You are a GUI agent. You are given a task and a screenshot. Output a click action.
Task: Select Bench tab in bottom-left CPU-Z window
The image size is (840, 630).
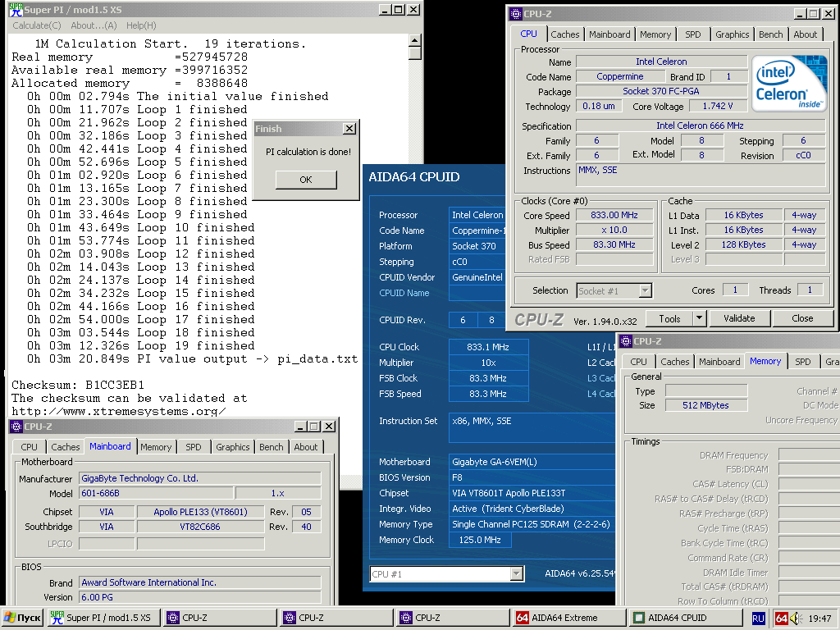click(271, 447)
